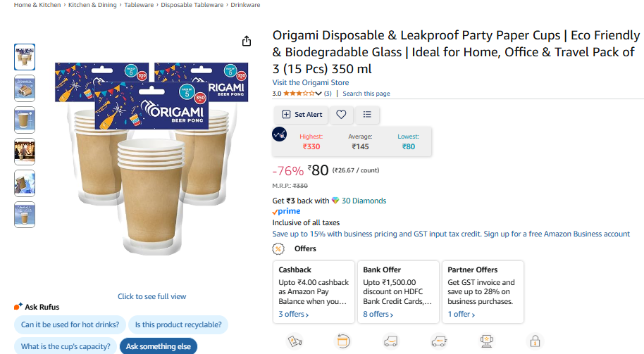Open Disposable Tableware breadcrumb

coord(192,5)
